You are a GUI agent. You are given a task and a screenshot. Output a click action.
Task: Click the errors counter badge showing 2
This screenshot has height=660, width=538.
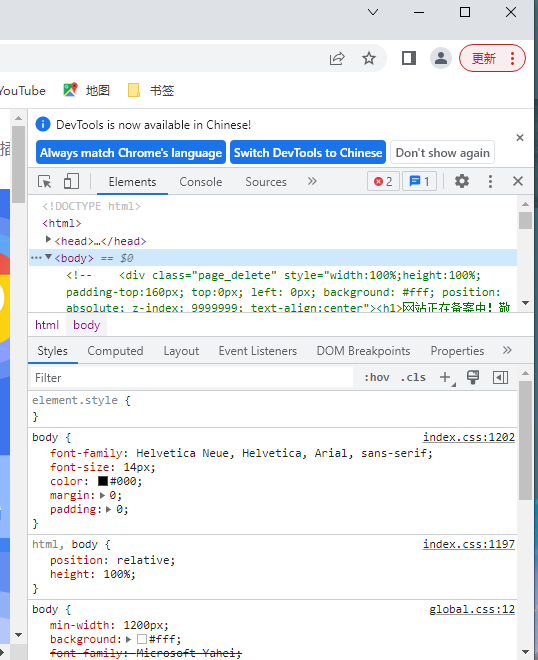click(383, 181)
